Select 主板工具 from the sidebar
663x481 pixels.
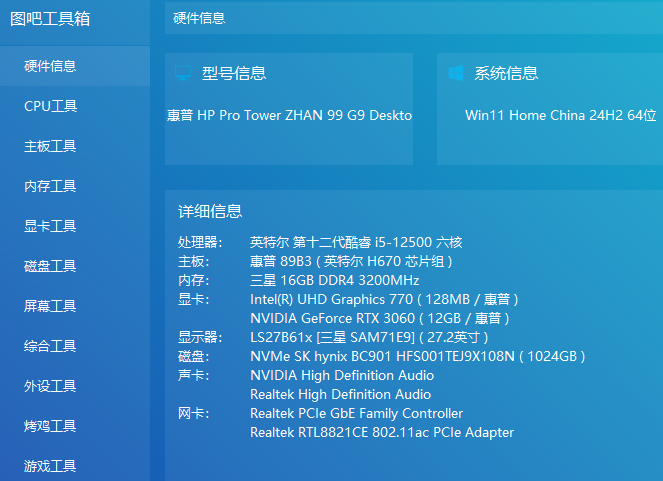pos(75,146)
